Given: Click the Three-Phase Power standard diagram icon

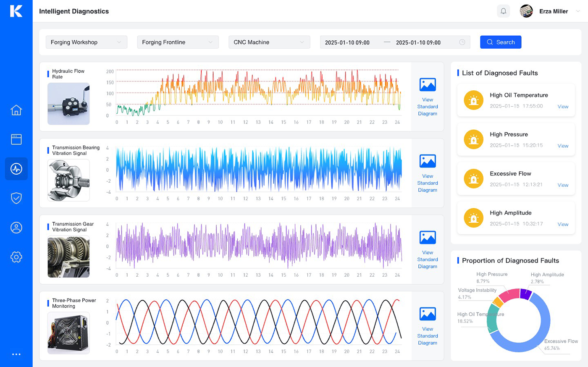Looking at the screenshot, I should [428, 314].
